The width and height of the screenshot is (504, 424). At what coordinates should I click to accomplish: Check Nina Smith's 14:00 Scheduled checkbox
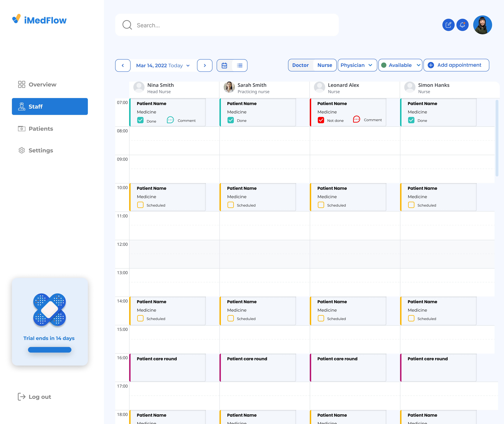[140, 318]
